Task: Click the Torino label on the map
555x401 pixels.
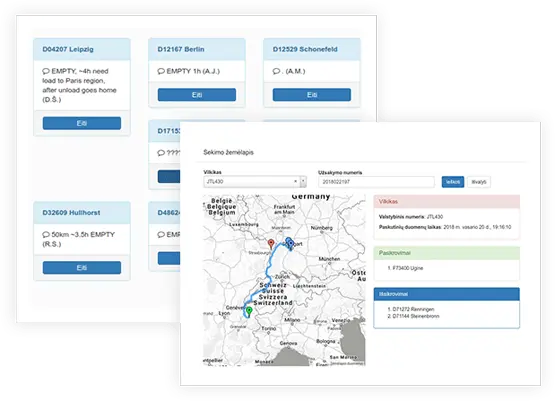Action: [269, 328]
